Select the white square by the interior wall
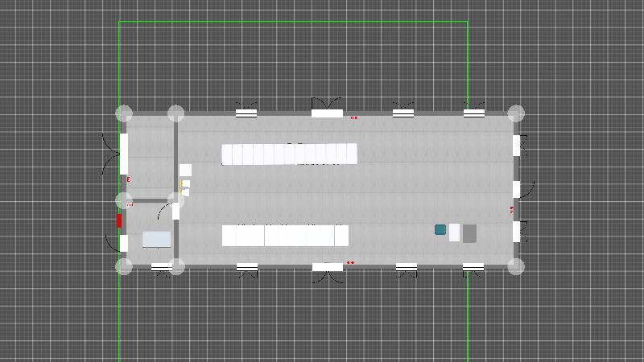This screenshot has width=644, height=362. pyautogui.click(x=185, y=171)
